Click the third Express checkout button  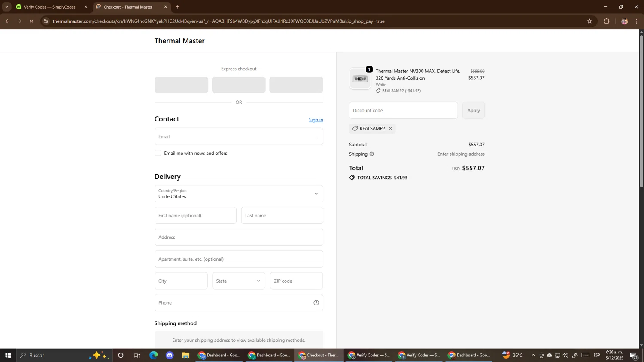(x=296, y=85)
